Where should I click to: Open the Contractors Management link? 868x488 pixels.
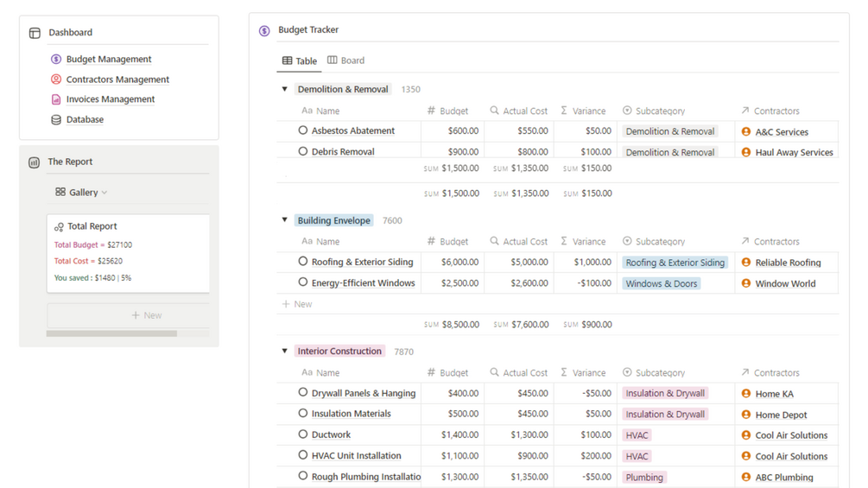pos(117,79)
